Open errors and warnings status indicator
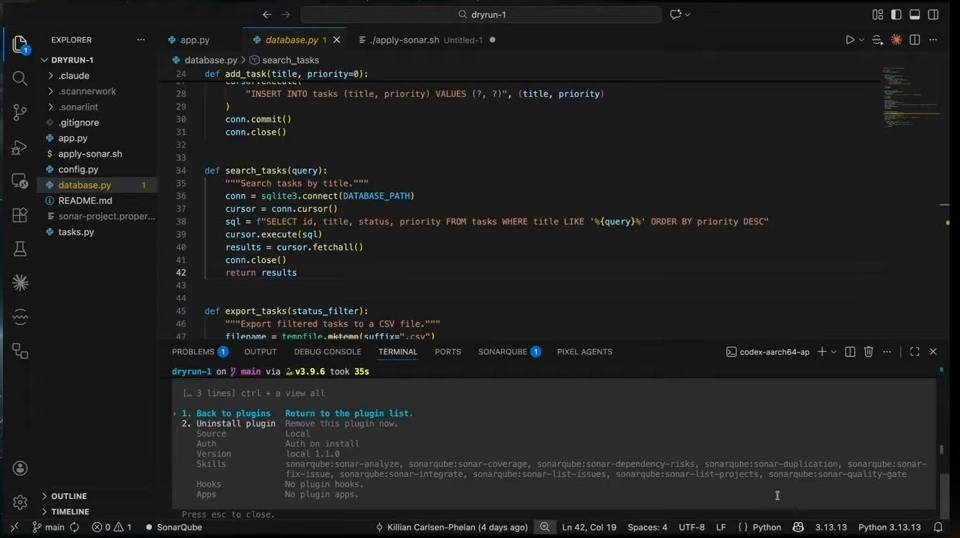The image size is (960, 538). point(111,527)
